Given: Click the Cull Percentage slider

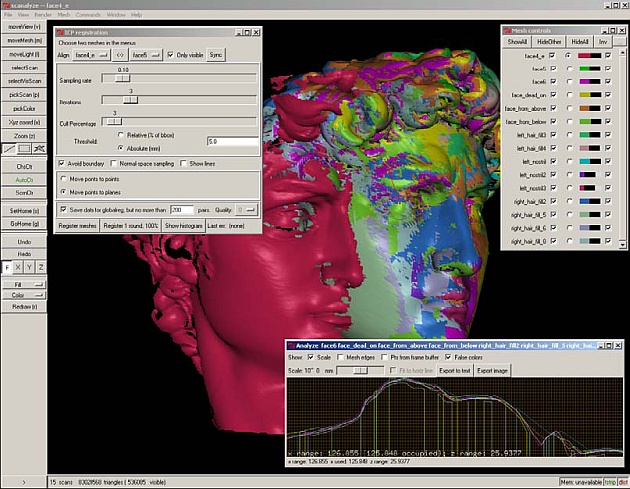Looking at the screenshot, I should [179, 121].
